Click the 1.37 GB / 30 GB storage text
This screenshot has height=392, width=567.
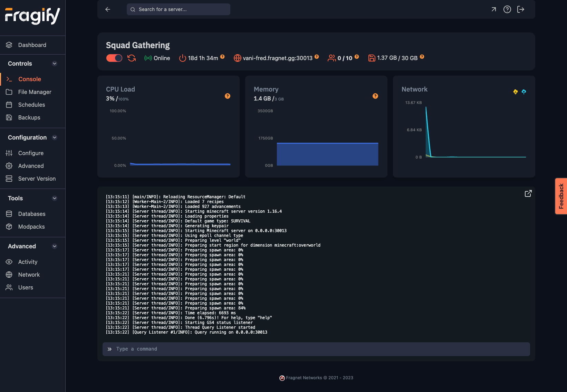[x=397, y=58]
